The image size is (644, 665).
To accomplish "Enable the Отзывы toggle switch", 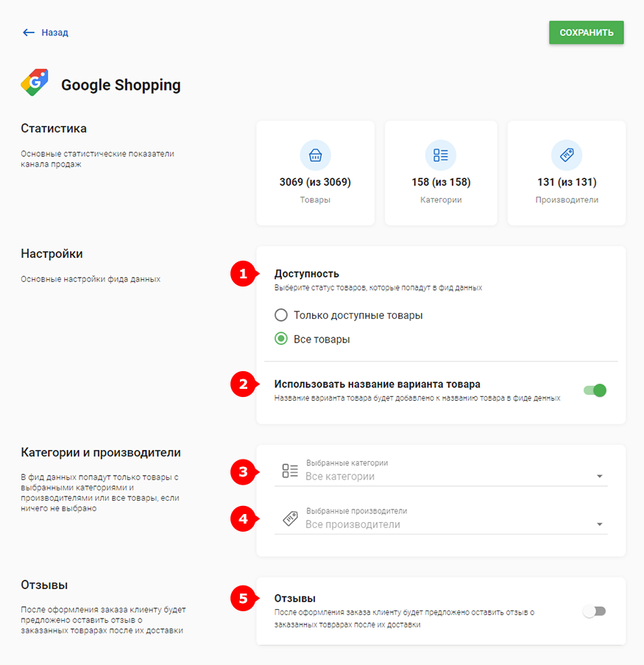I will tap(595, 611).
